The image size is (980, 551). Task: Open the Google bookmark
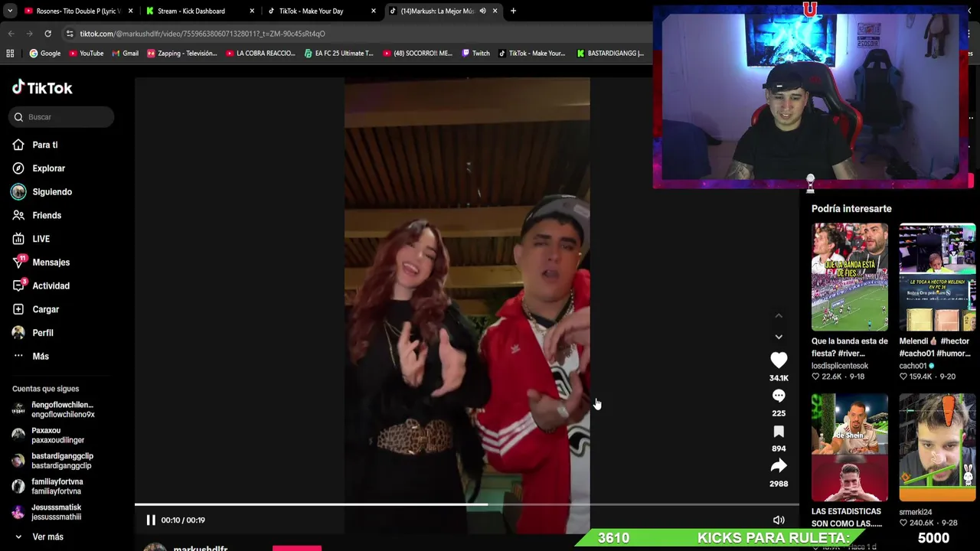[45, 54]
